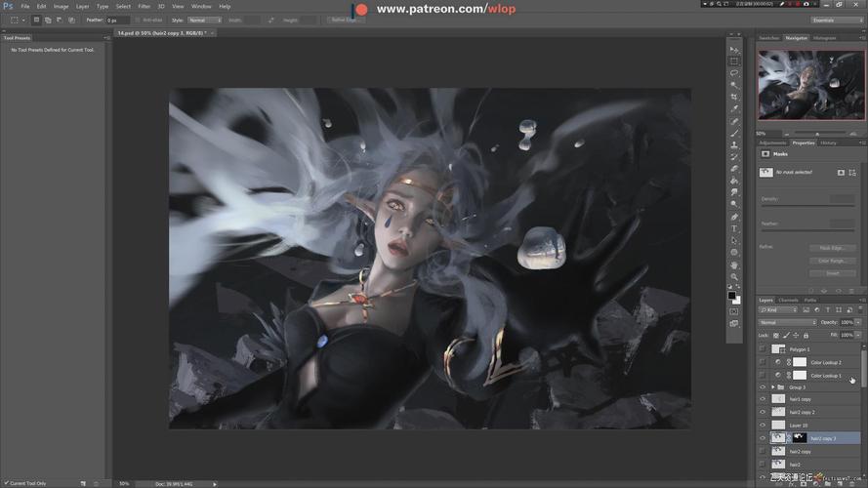Select the Eyedropper tool
The width and height of the screenshot is (868, 488).
coord(734,108)
